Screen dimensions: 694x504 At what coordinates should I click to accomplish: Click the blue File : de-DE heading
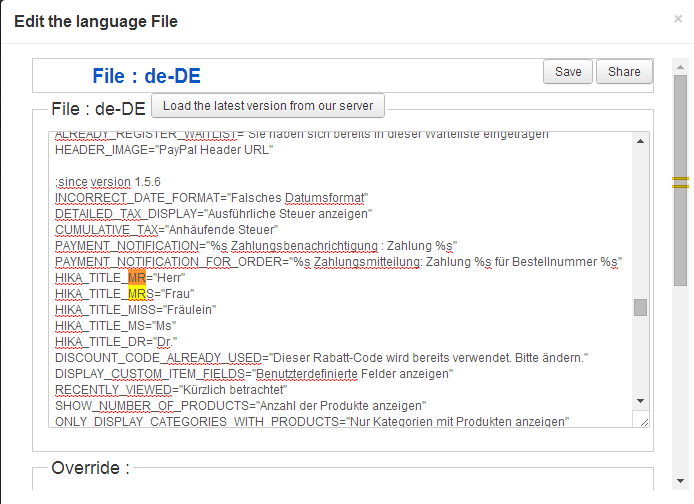[153, 75]
